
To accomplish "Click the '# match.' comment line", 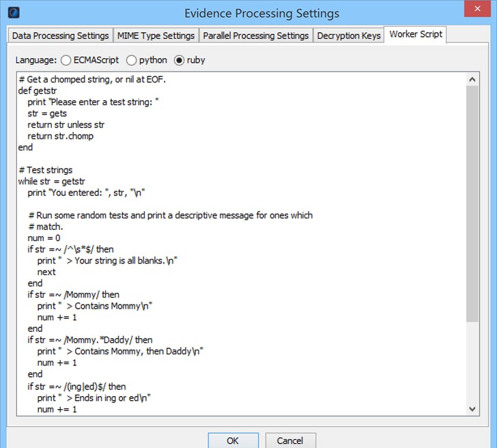I will pos(46,227).
